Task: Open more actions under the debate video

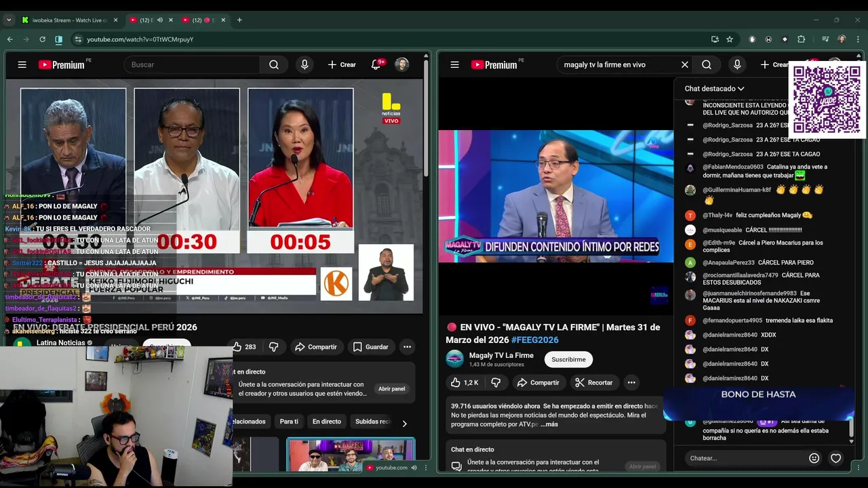Action: coord(407,346)
